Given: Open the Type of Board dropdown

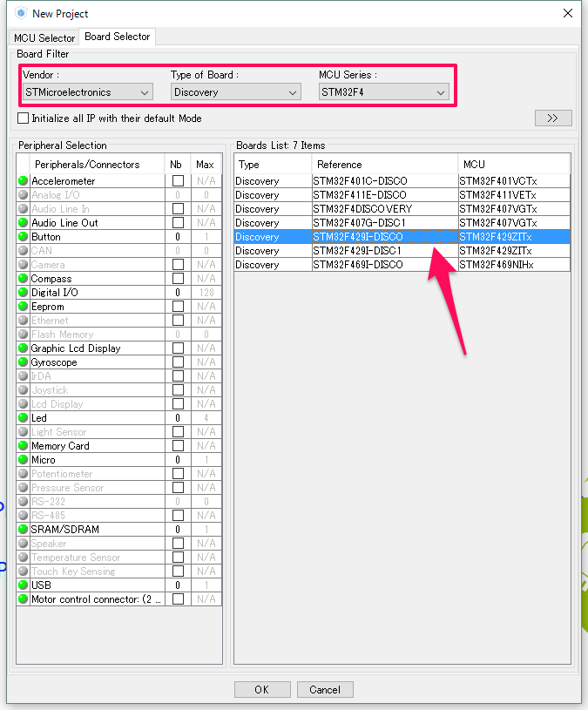Looking at the screenshot, I should (x=236, y=92).
